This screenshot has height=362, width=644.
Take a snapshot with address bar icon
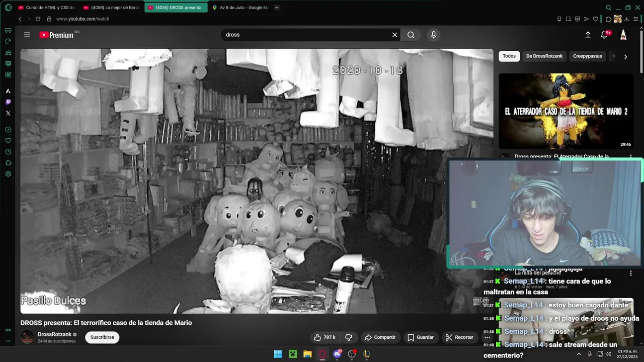pos(568,19)
